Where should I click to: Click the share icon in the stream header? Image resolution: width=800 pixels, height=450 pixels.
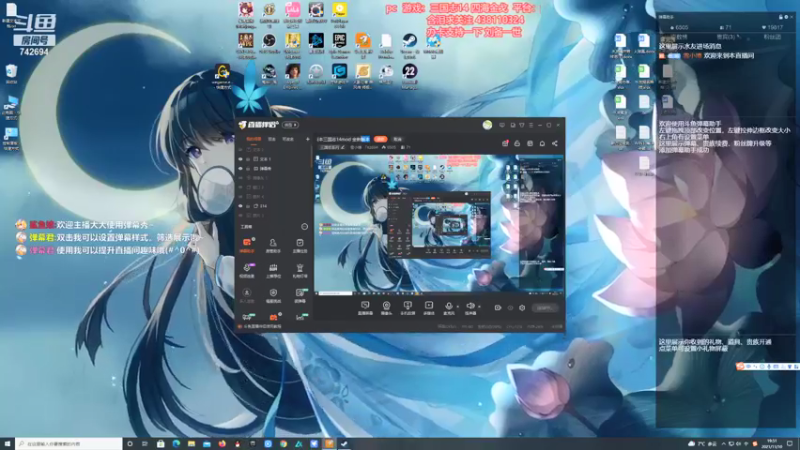[x=555, y=143]
